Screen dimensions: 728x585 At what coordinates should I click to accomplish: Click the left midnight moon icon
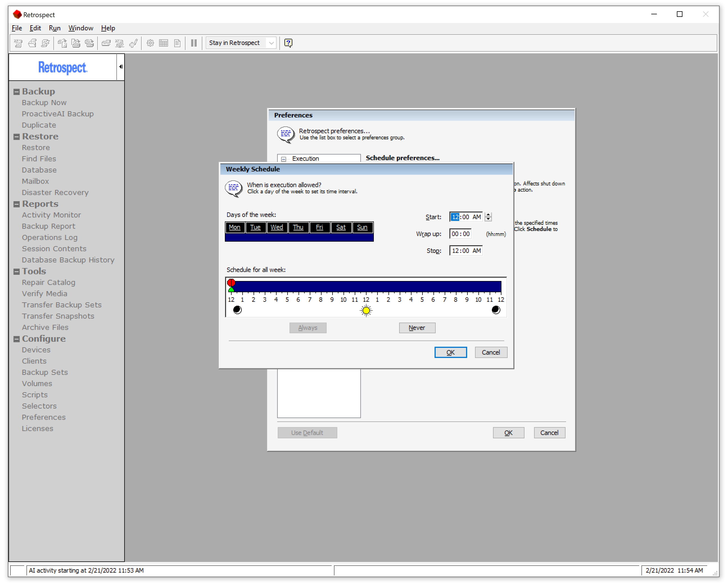(238, 310)
